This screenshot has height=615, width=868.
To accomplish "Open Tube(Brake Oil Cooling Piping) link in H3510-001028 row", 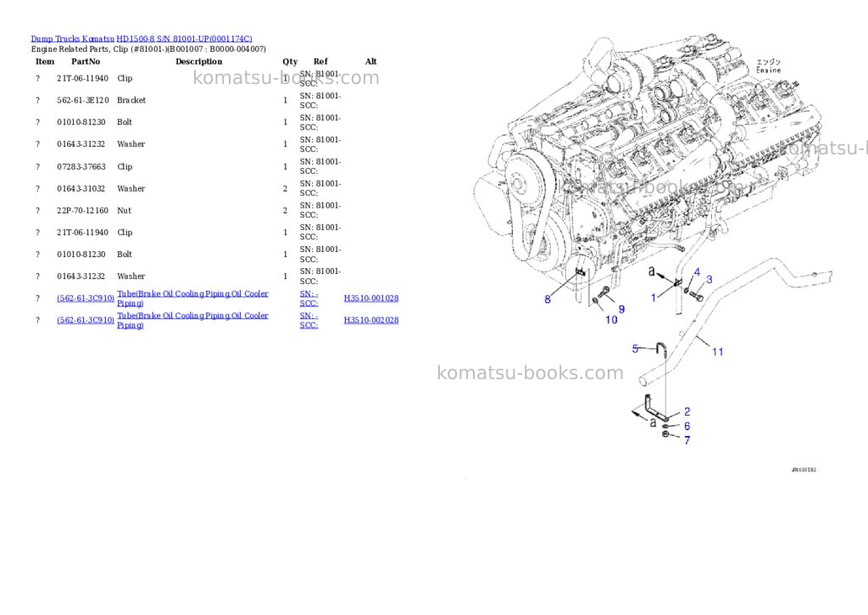I will (x=192, y=298).
